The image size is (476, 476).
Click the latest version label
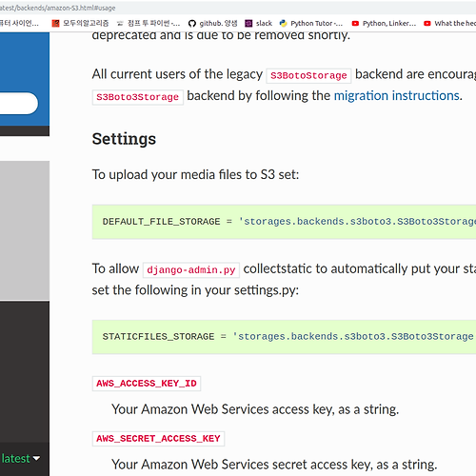click(15, 459)
